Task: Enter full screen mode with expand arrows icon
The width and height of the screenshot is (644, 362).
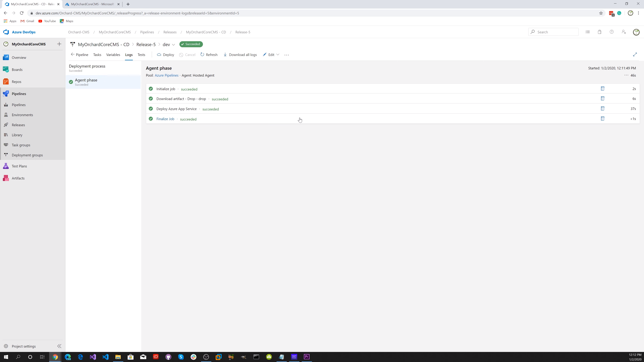Action: coord(635,54)
